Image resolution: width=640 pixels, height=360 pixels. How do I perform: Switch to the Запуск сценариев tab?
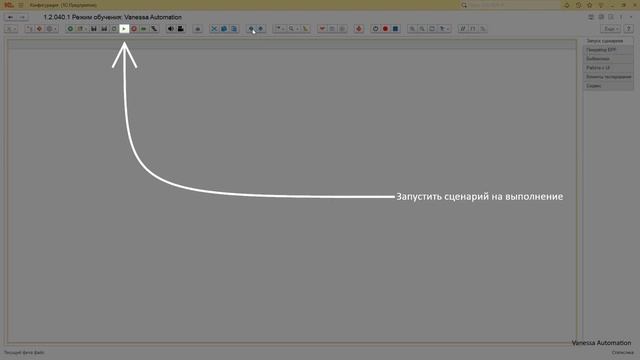[608, 41]
